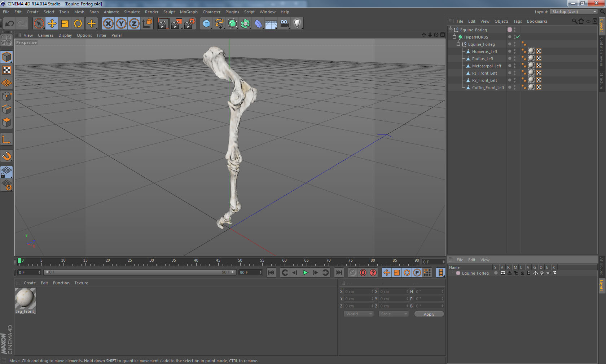Open the Simulate menu

coord(132,12)
